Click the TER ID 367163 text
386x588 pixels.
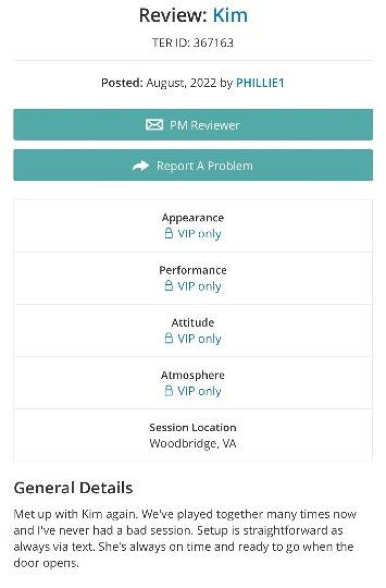(193, 42)
